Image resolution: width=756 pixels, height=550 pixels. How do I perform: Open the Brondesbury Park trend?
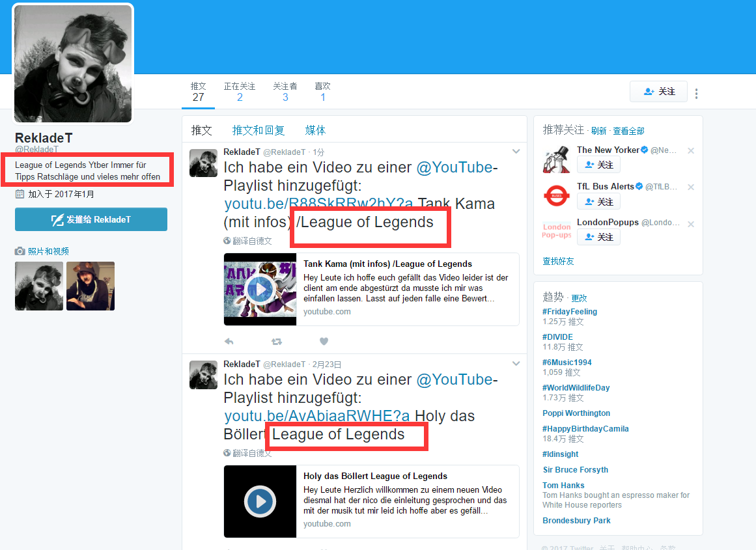coord(577,521)
